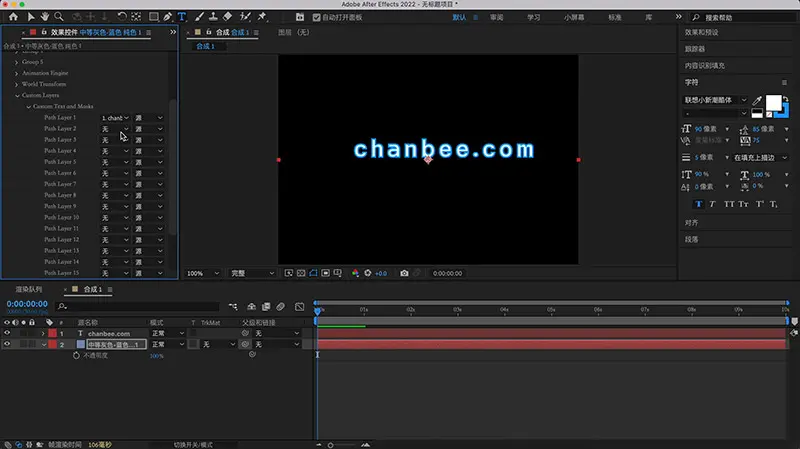Swap fill and stroke colors arrow

[x=786, y=98]
